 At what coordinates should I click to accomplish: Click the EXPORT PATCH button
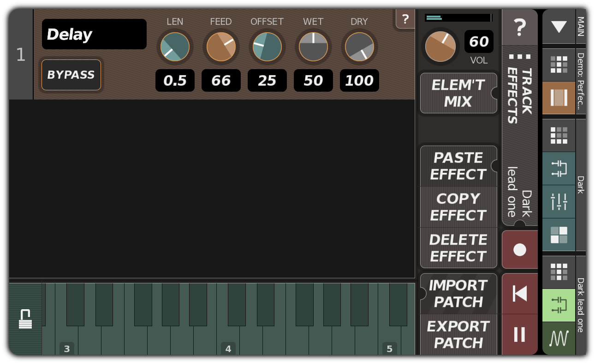coord(458,335)
